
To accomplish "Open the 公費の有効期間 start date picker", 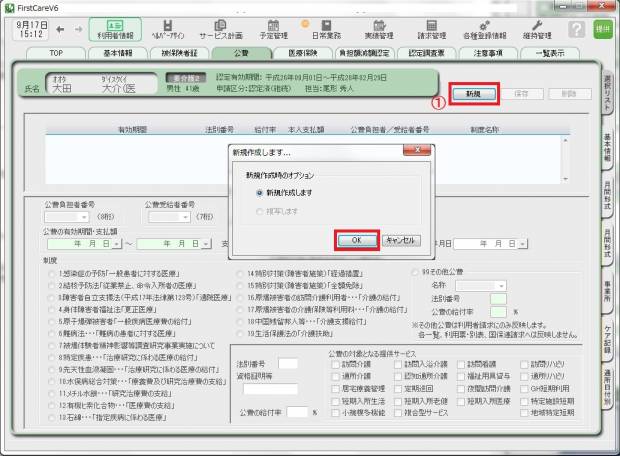I will 116,243.
